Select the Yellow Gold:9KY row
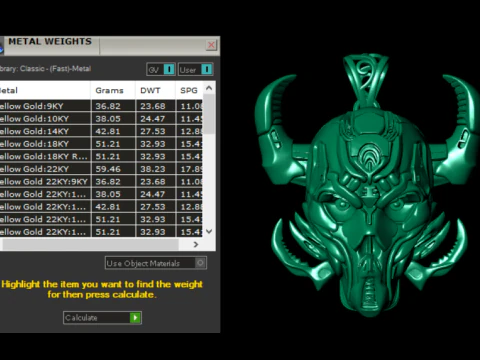Viewport: 480px width, 360px height. click(x=101, y=106)
